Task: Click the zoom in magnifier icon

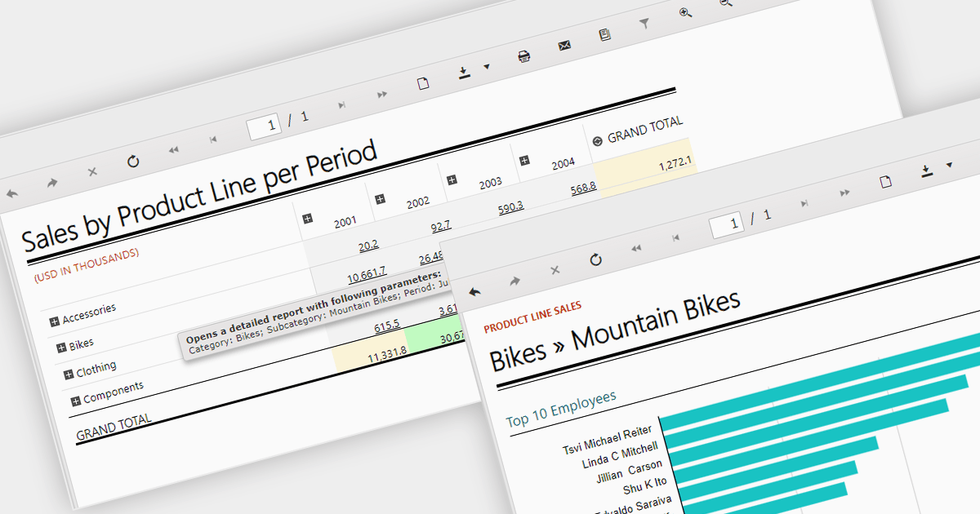Action: [x=685, y=12]
